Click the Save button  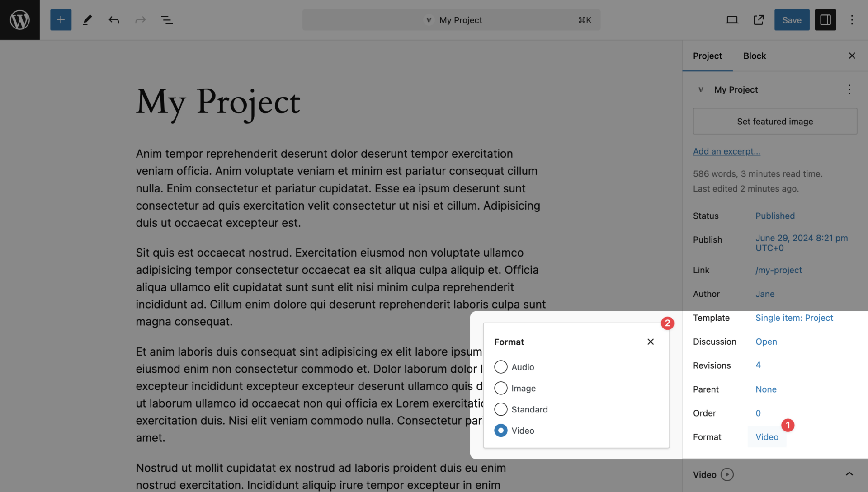point(792,20)
